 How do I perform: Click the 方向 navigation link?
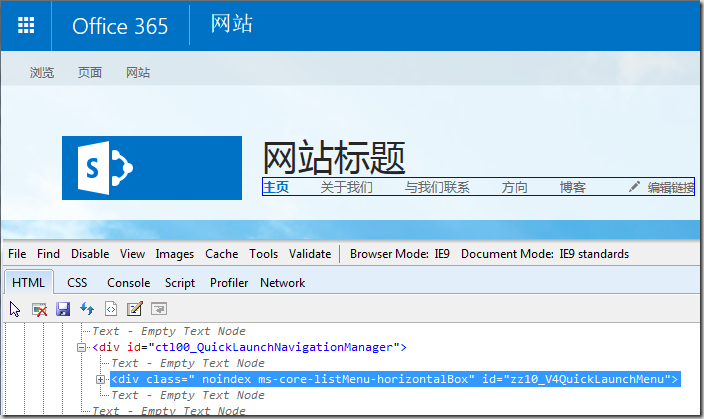[x=515, y=187]
